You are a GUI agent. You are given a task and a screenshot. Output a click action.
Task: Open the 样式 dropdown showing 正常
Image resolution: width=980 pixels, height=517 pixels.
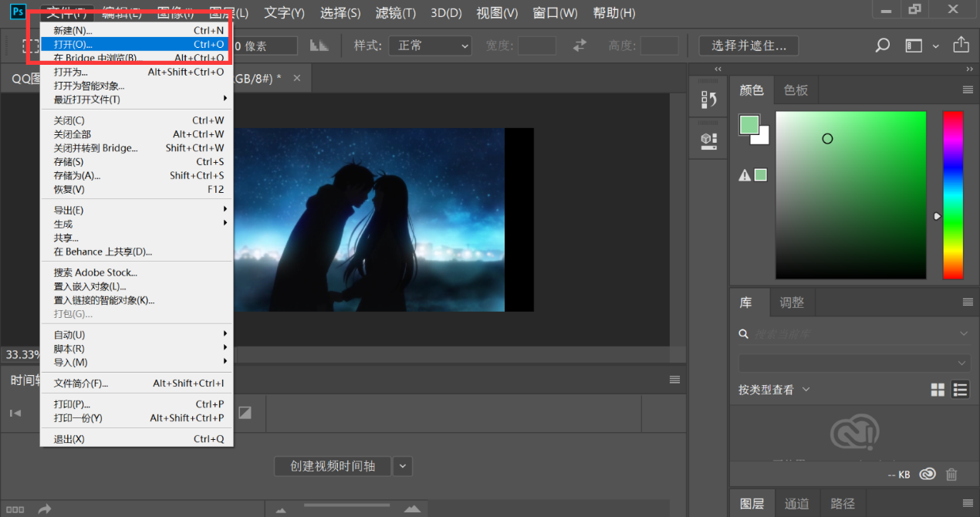430,46
